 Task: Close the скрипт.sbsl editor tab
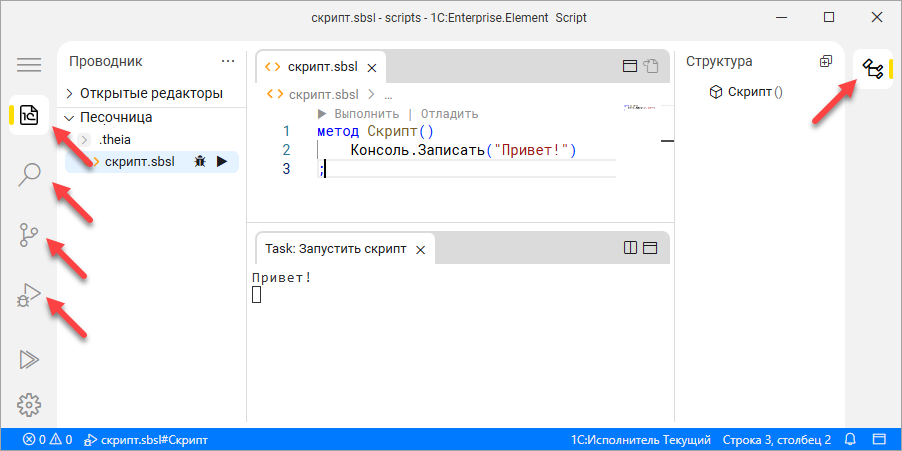tap(372, 68)
